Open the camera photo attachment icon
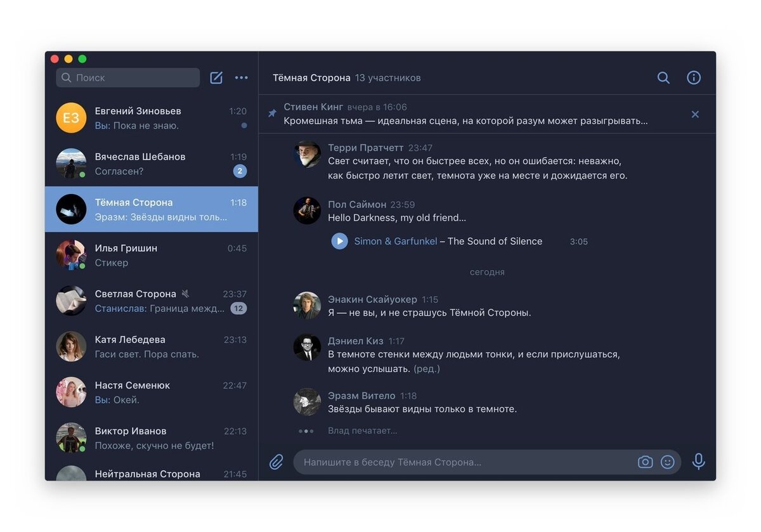 pos(645,462)
